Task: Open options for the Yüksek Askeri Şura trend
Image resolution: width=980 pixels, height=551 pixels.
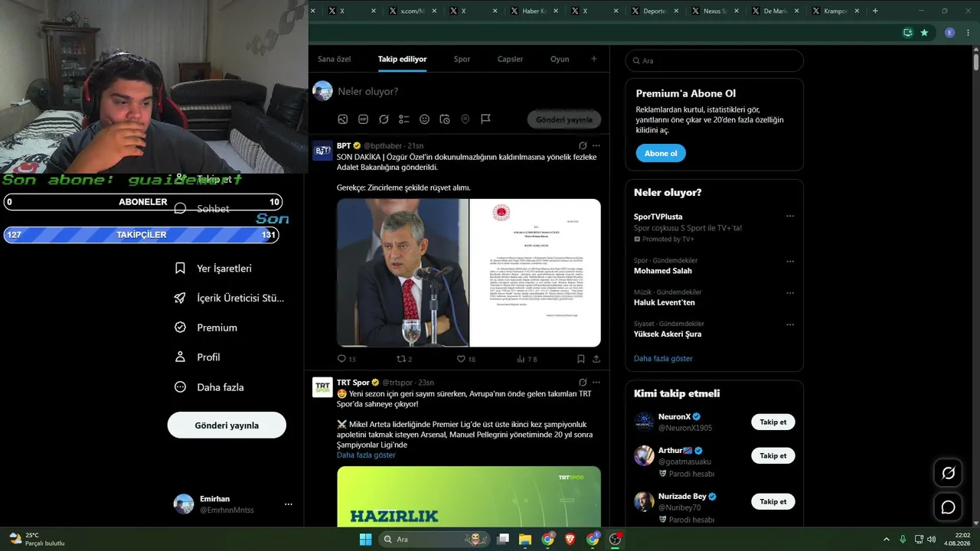Action: tap(790, 324)
